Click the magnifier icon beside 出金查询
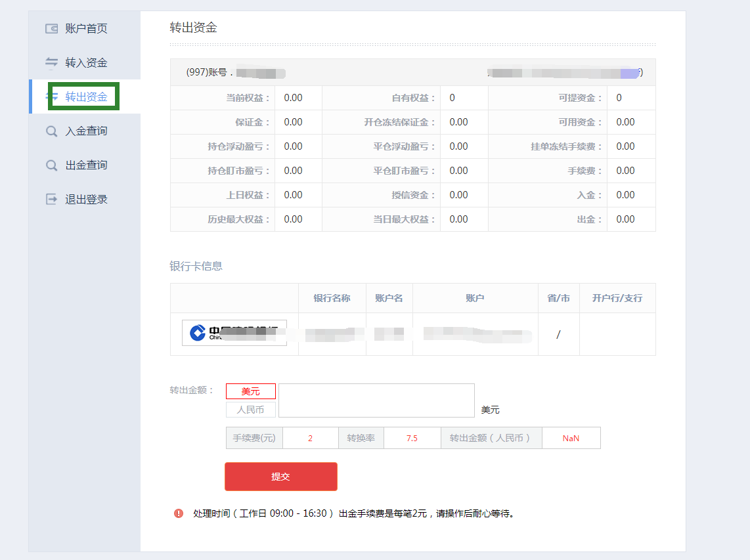 tap(51, 165)
